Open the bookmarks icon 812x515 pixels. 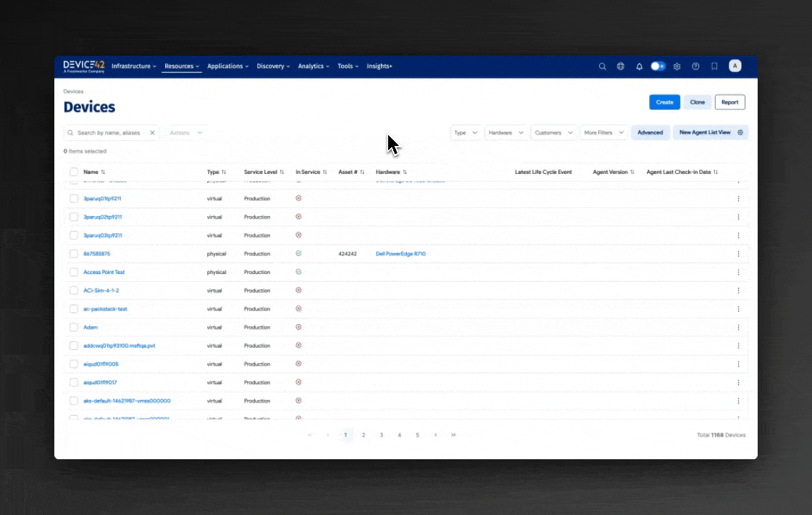click(714, 67)
